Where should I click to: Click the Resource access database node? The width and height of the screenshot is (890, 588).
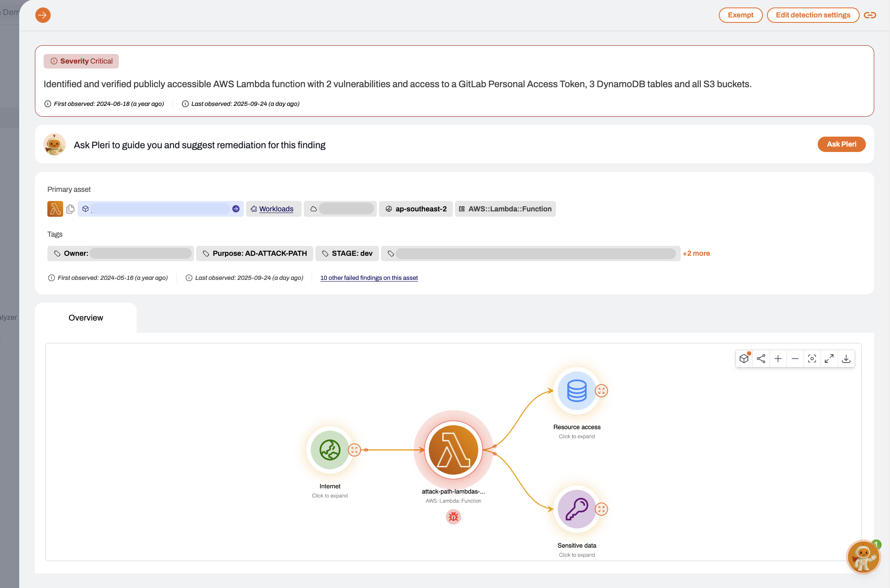577,391
